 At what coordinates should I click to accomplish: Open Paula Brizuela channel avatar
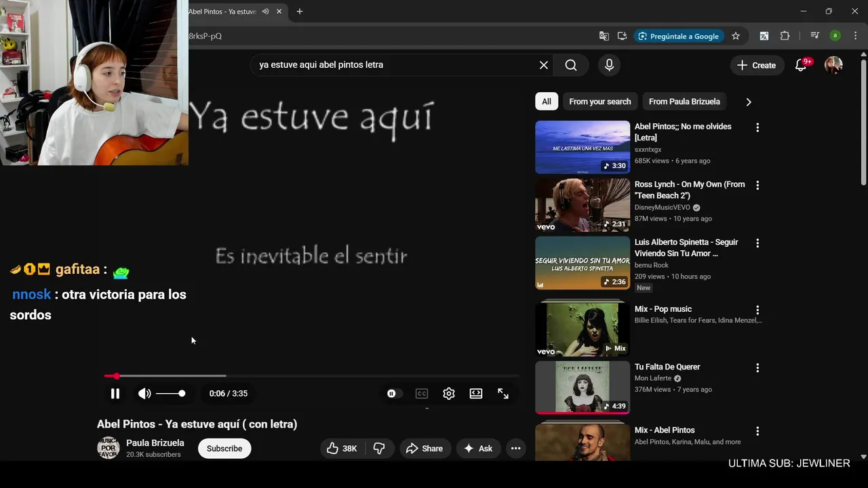(x=108, y=448)
